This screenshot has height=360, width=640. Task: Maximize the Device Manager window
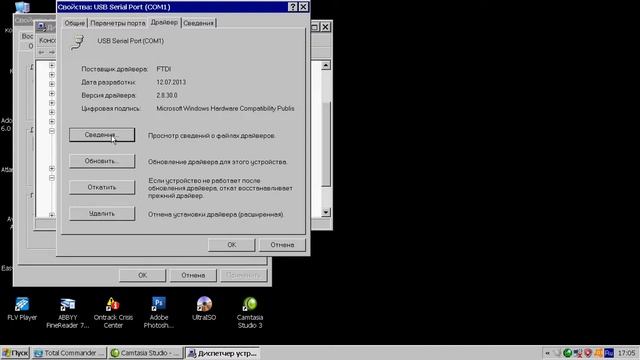315,27
